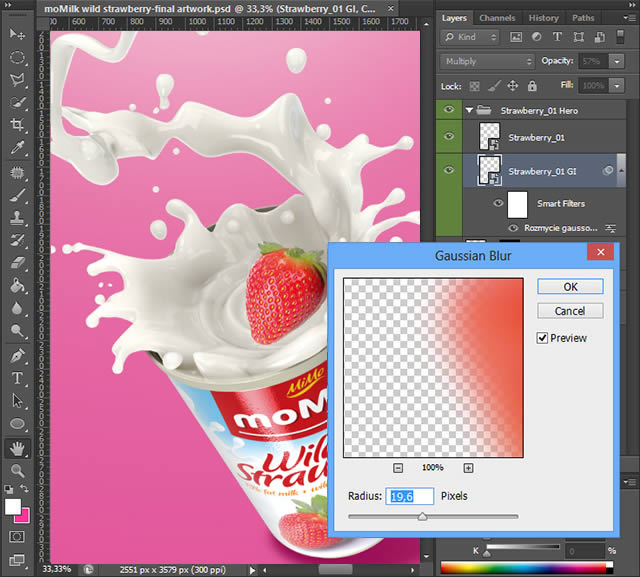The height and width of the screenshot is (577, 640).
Task: Zoom out the blur preview
Action: pos(398,468)
